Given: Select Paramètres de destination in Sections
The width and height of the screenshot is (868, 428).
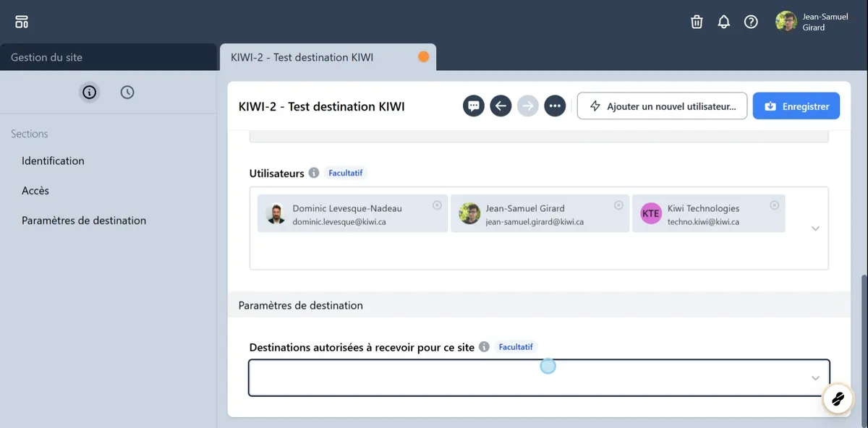Looking at the screenshot, I should [x=83, y=220].
